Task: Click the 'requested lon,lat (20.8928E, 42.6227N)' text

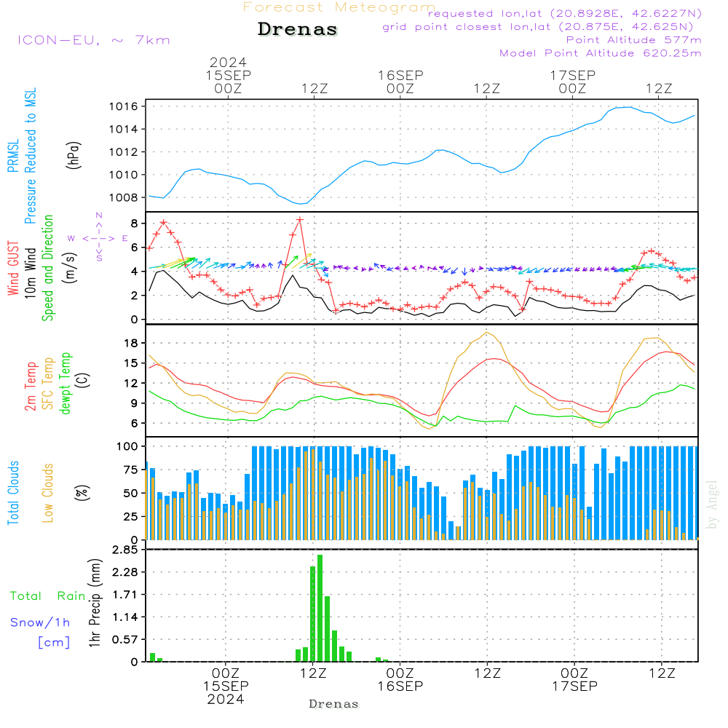Action: coord(565,14)
